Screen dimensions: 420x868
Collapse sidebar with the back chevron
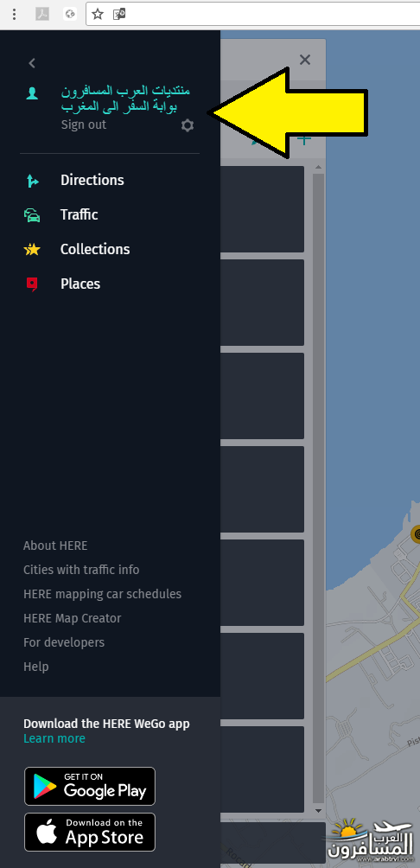(32, 63)
